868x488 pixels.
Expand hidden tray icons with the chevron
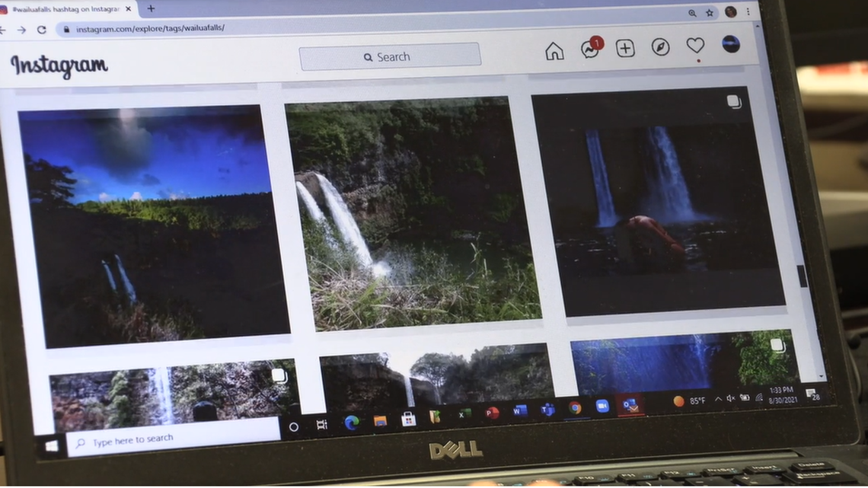click(718, 397)
